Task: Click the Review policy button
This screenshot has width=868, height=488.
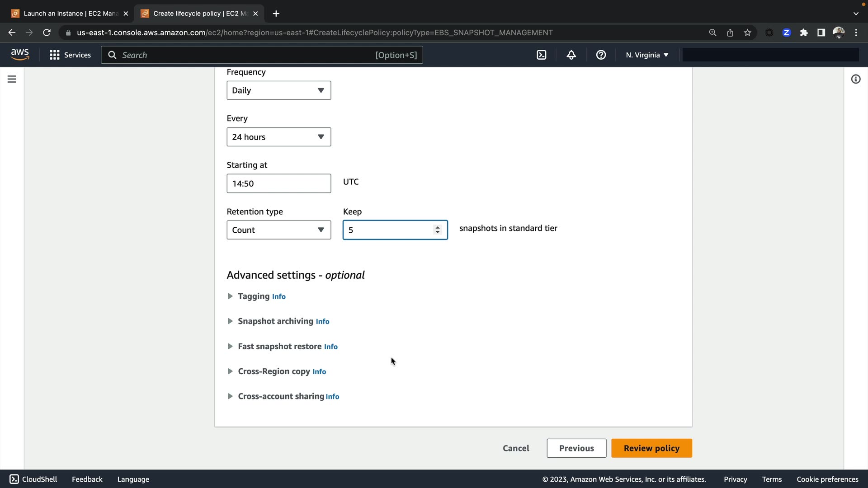Action: (651, 448)
